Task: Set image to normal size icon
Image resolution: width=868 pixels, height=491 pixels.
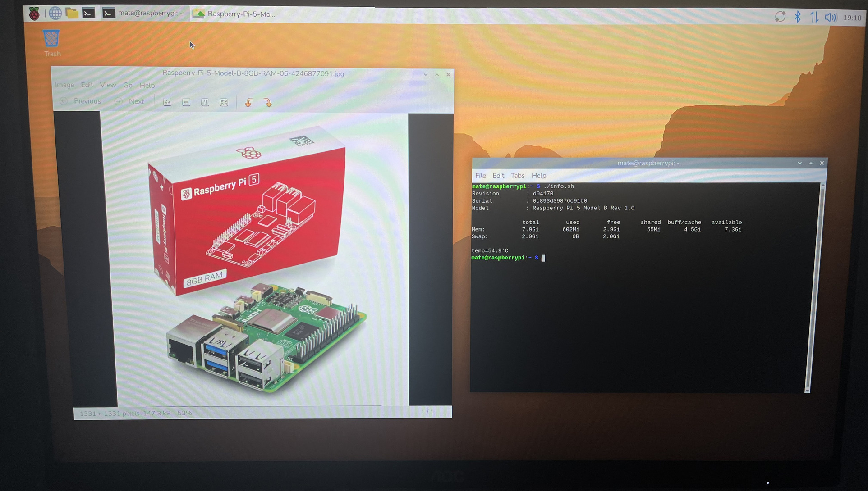Action: pos(205,102)
